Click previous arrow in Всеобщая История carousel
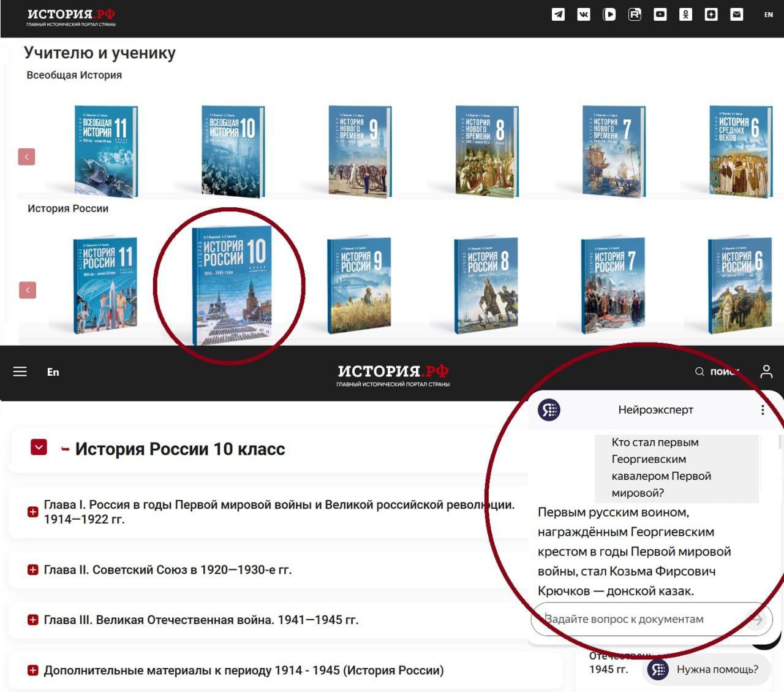 [26, 157]
